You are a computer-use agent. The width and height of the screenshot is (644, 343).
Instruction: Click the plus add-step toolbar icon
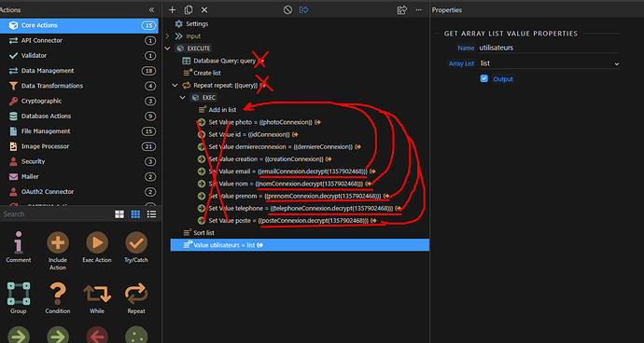[x=173, y=10]
